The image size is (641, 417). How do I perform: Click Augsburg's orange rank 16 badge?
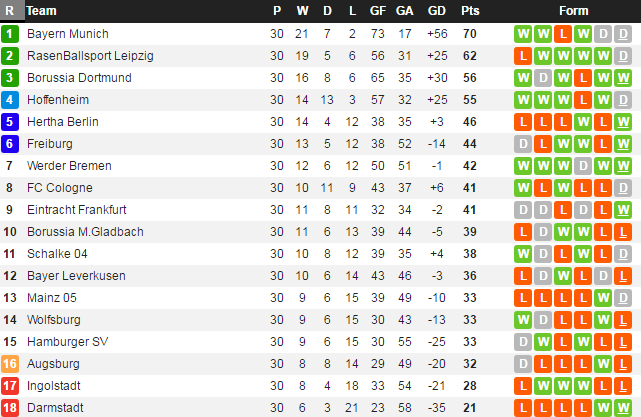tap(10, 363)
